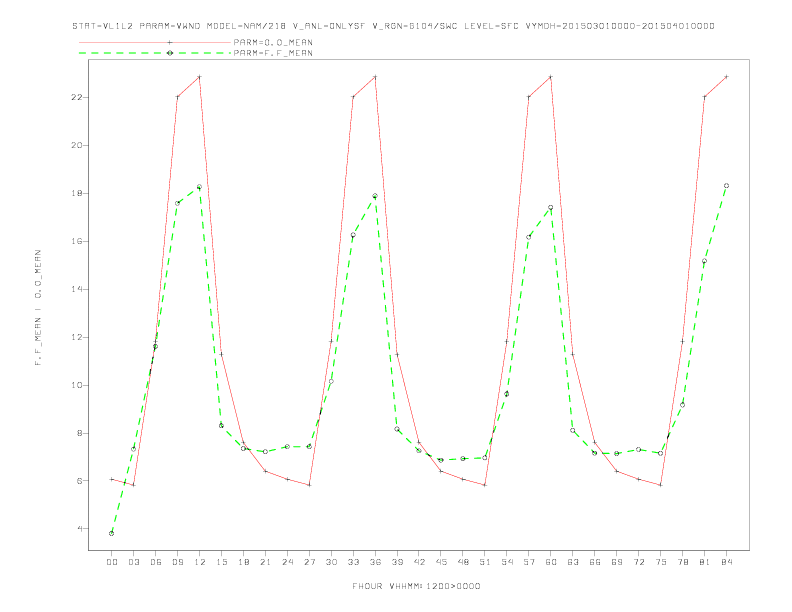Select green F.F_MEAN peak marker at hour 60
Viewport: 792px width, 612px height.
551,208
